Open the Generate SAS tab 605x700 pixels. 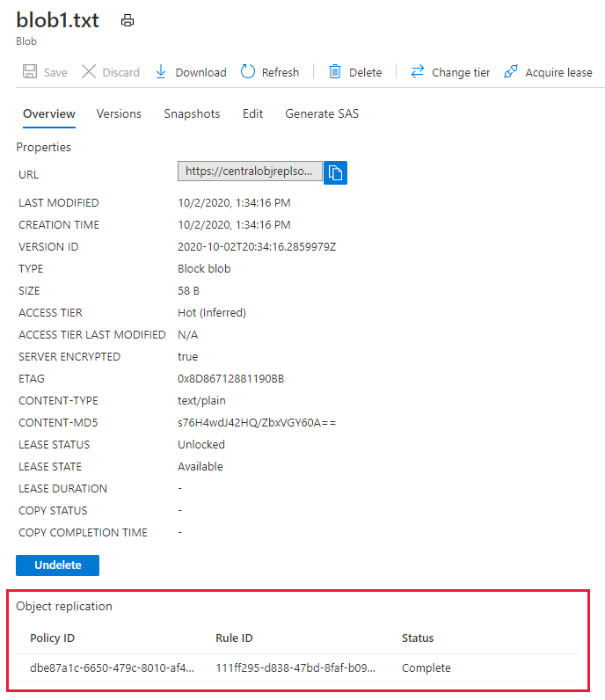tap(322, 113)
